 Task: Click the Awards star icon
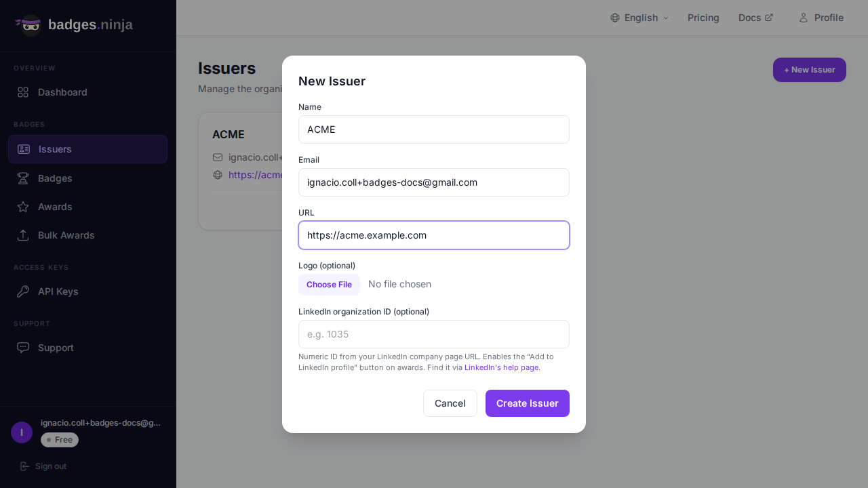(x=23, y=207)
